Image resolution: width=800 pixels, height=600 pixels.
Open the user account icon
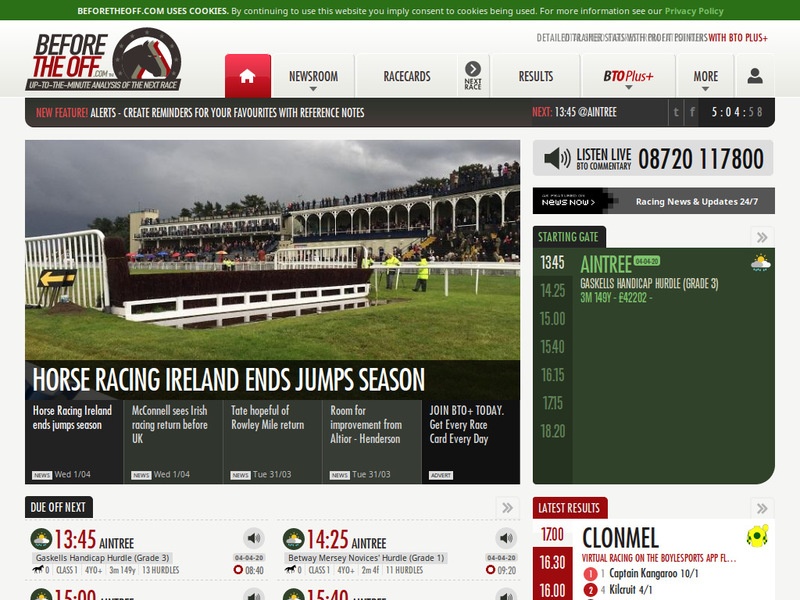point(755,76)
